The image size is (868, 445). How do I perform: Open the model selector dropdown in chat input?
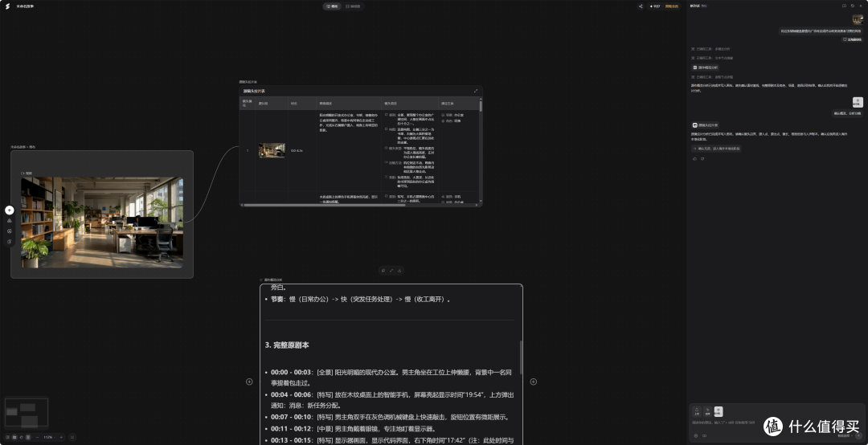(x=844, y=435)
